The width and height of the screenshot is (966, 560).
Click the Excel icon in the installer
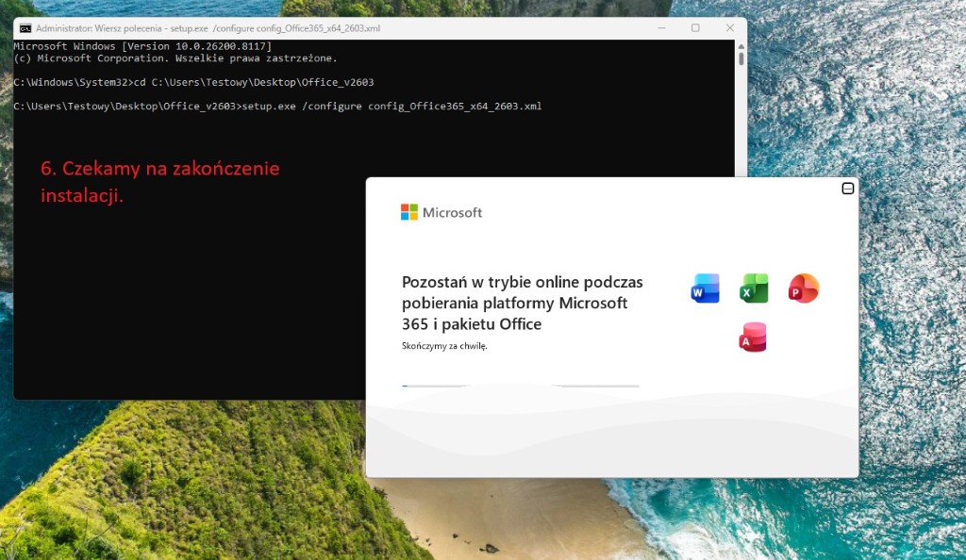point(754,288)
